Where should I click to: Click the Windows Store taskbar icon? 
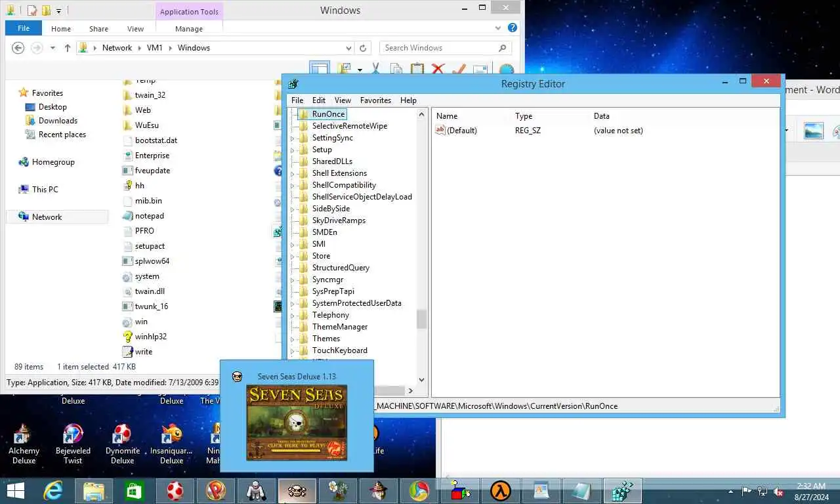[135, 491]
